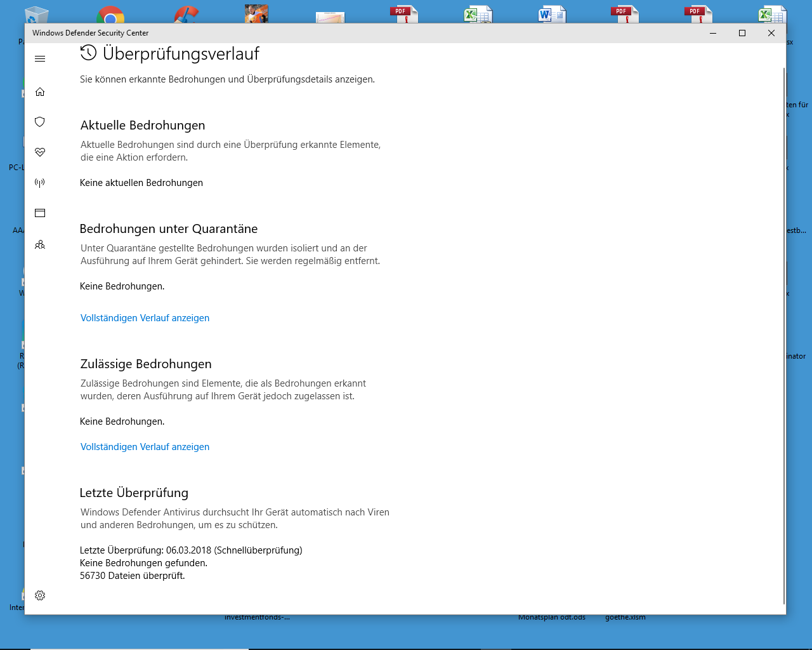812x650 pixels.
Task: Click '56730 Dateien überprüft.' text
Action: click(133, 576)
